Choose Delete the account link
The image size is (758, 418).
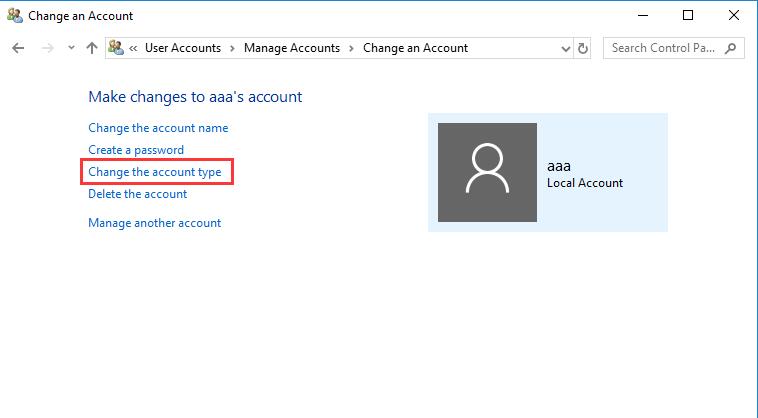(x=137, y=194)
